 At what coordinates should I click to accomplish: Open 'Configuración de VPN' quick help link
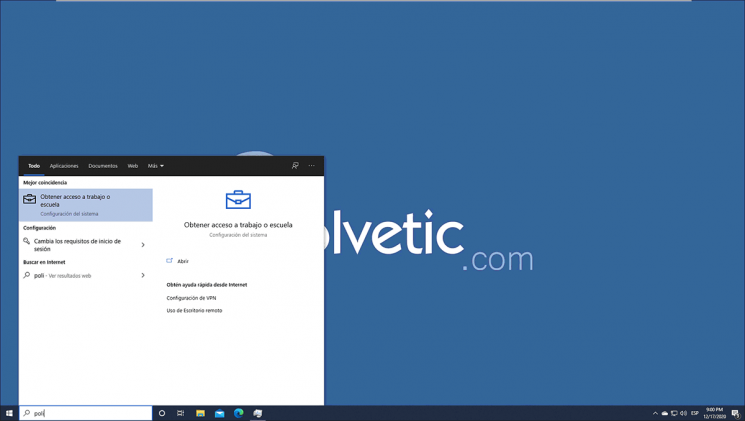(x=191, y=298)
